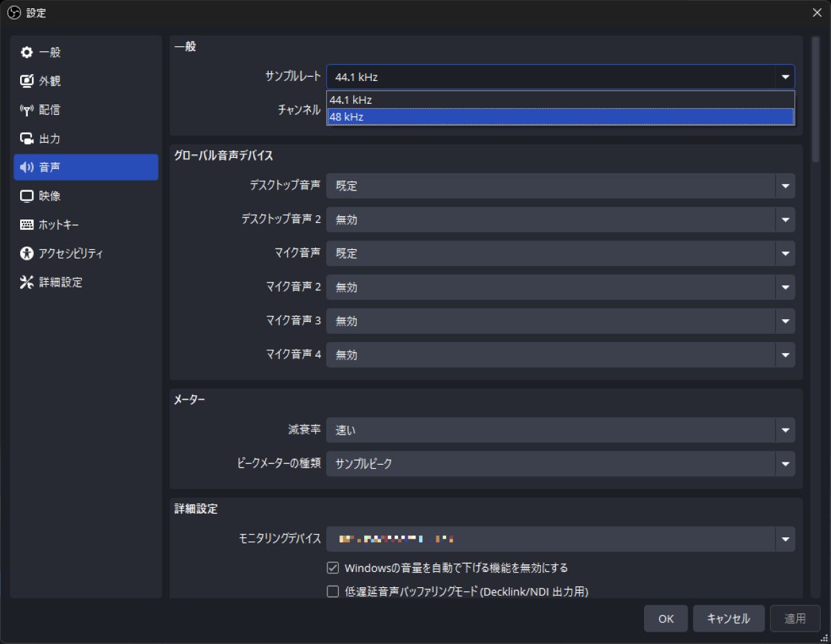Click the キャンセル button

point(729,619)
